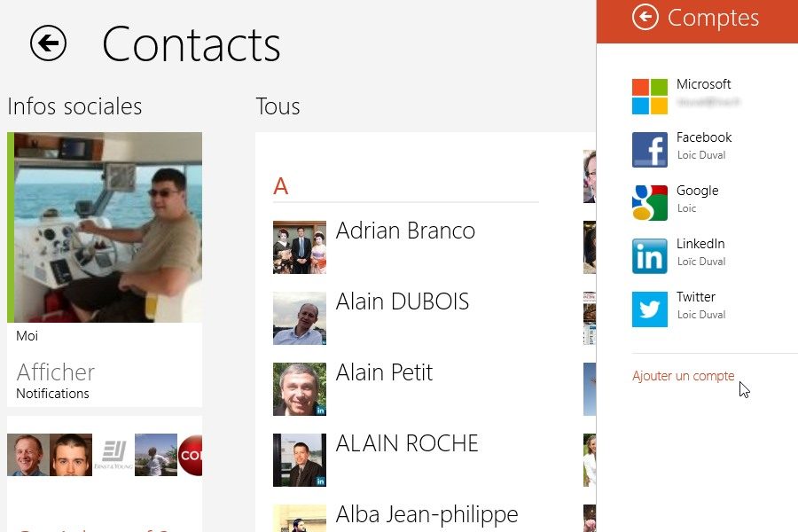Open Adrian Branco's contact photo
Viewport: 798px width, 532px height.
(300, 247)
